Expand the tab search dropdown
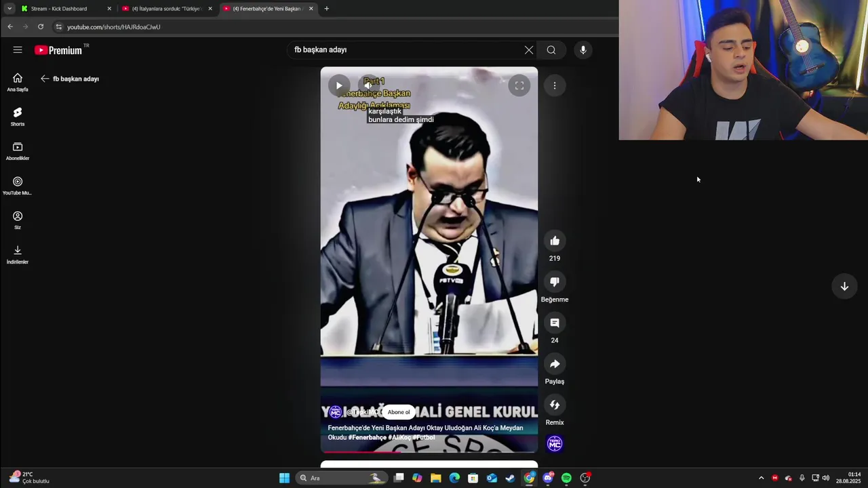 click(9, 9)
